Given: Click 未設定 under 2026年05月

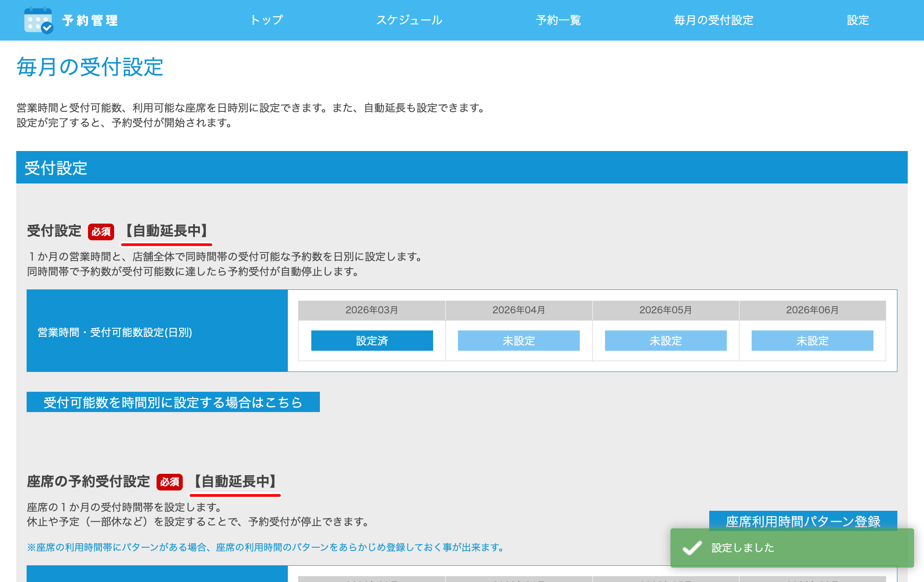Looking at the screenshot, I should point(665,341).
